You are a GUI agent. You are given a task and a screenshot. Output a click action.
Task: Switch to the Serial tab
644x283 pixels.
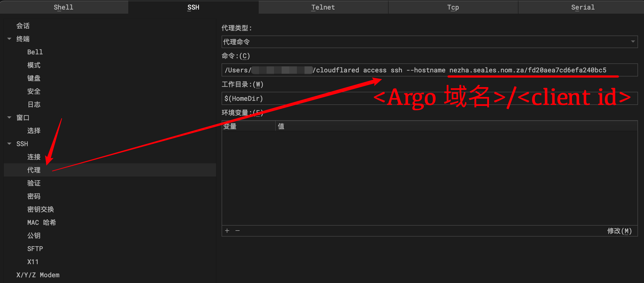point(583,7)
